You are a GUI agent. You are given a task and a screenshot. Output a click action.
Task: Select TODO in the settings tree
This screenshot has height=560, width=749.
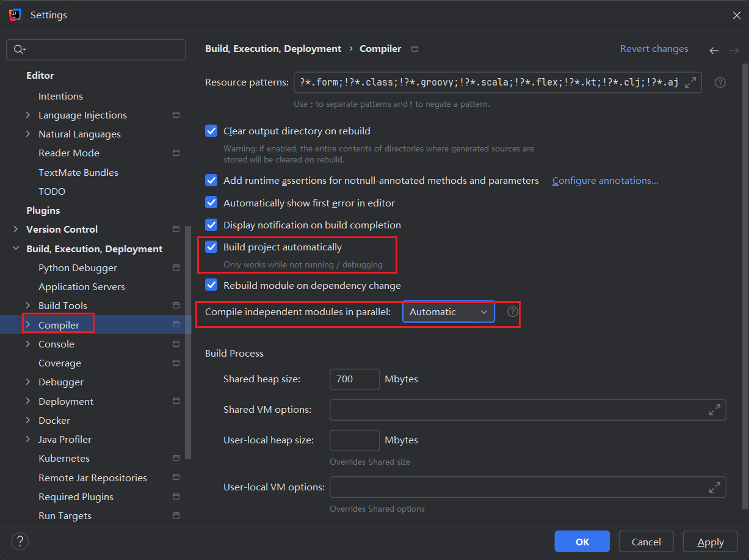(52, 191)
